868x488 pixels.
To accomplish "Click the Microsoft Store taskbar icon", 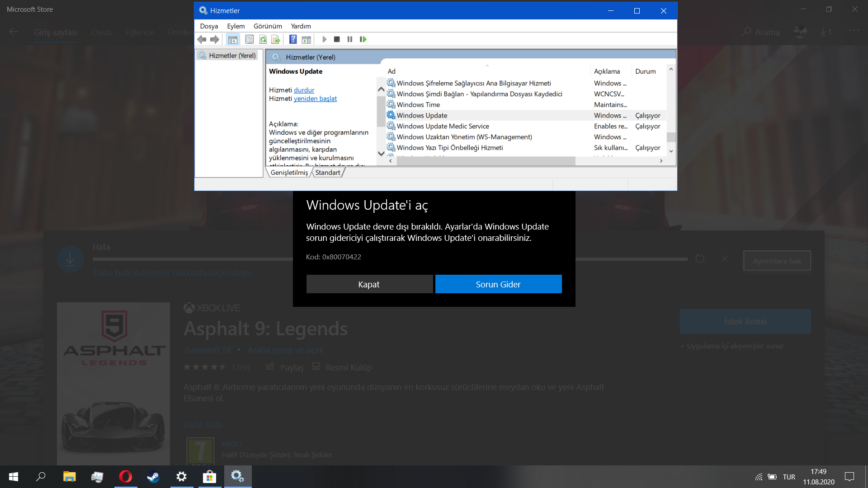I will coord(209,477).
